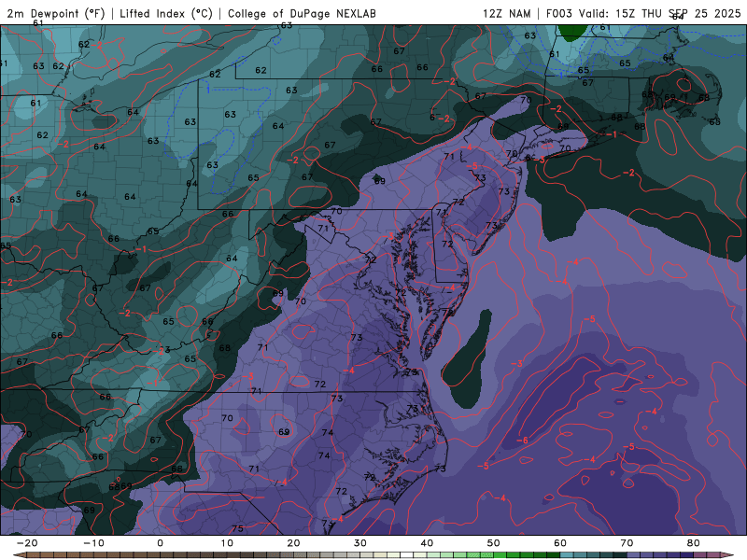Click the 50 label on the color scale
This screenshot has width=747, height=560.
pyautogui.click(x=494, y=543)
